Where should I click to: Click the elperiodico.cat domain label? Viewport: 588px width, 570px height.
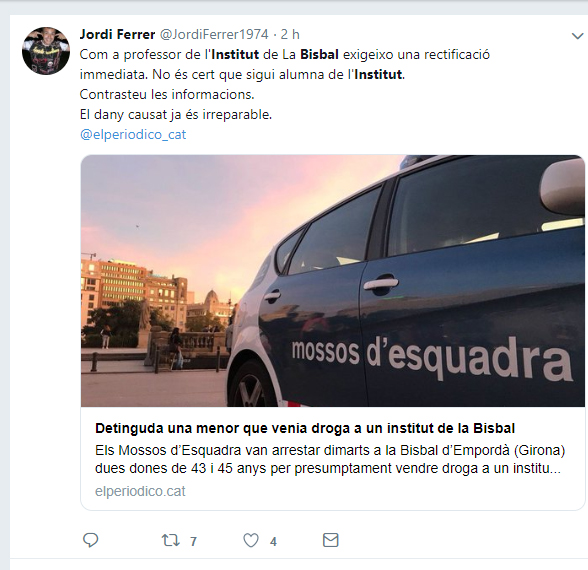[140, 491]
